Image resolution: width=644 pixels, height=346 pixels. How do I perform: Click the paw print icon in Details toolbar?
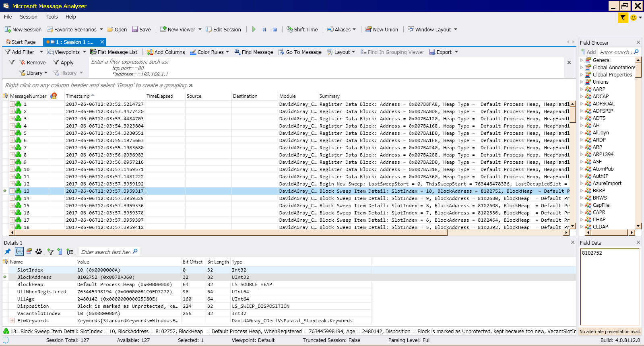(x=39, y=251)
